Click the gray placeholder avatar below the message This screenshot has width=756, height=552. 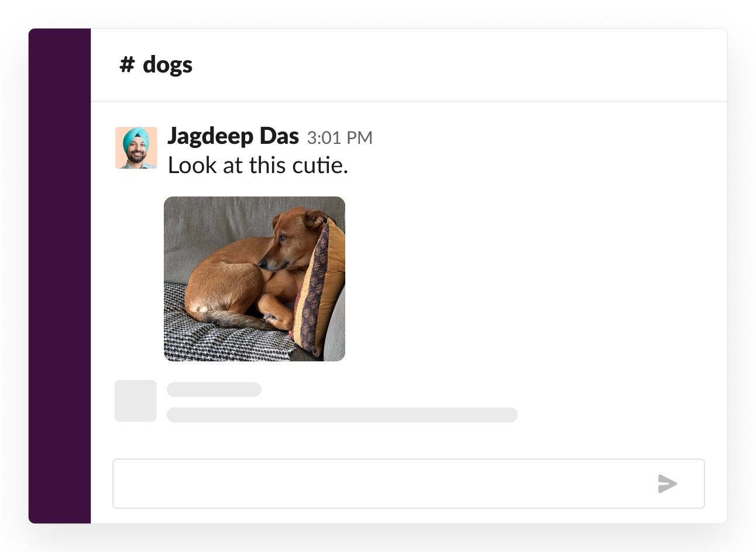point(135,401)
